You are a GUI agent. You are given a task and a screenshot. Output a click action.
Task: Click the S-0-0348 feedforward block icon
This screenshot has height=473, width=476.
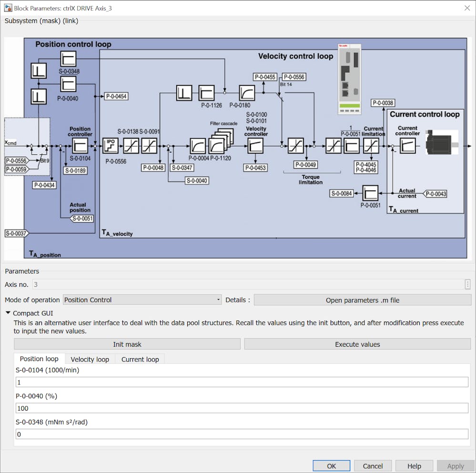pos(68,59)
